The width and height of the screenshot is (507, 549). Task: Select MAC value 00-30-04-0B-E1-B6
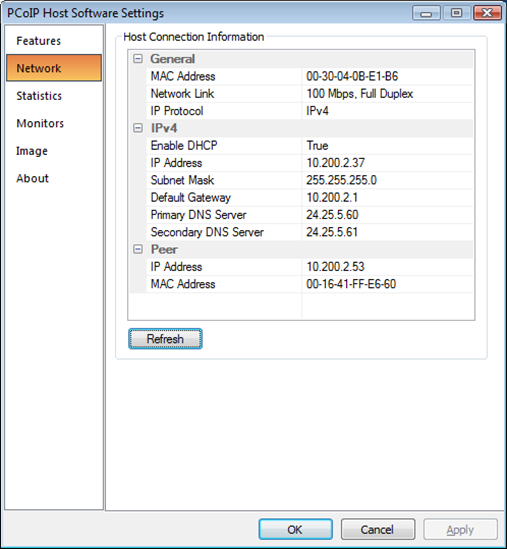(x=352, y=76)
